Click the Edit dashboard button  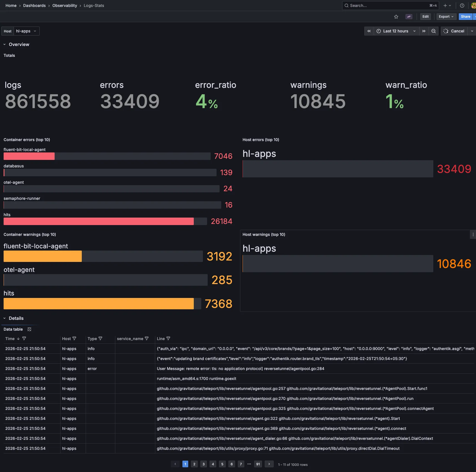tap(425, 17)
